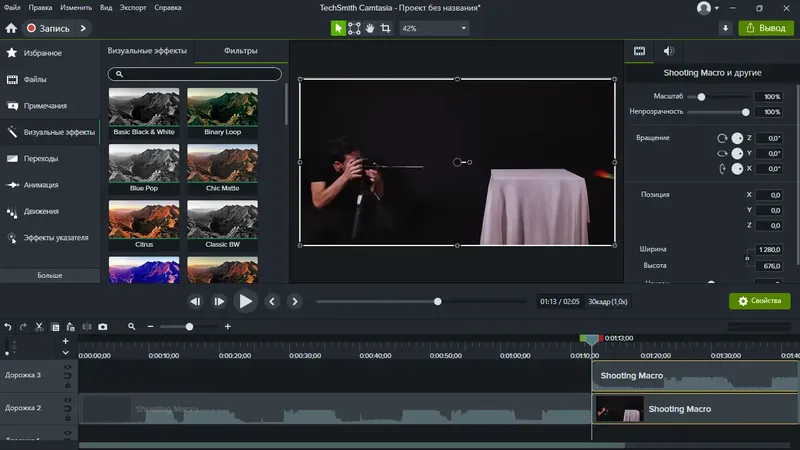Select the Crop tool in canvas toolbar
Image resolution: width=800 pixels, height=450 pixels.
point(386,28)
